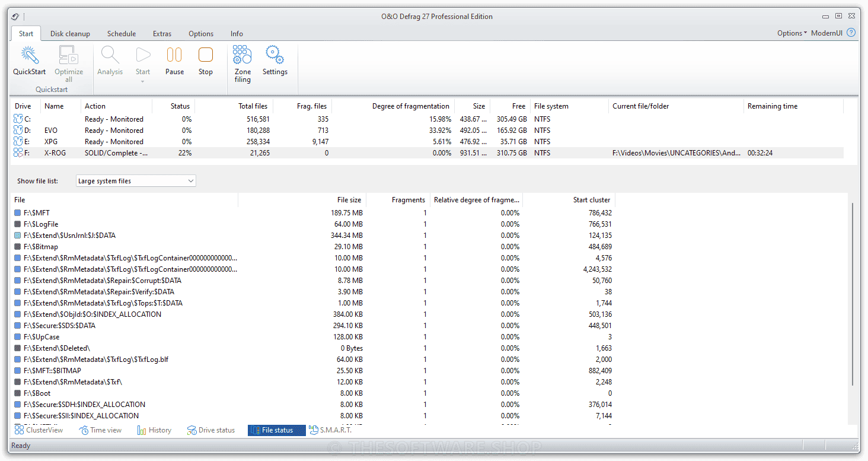
Task: Open the Show file list dropdown
Action: pos(136,181)
